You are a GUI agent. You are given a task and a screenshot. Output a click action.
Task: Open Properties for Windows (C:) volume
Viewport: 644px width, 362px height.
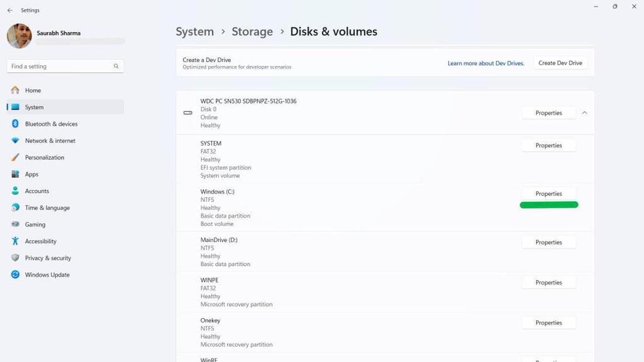(548, 194)
